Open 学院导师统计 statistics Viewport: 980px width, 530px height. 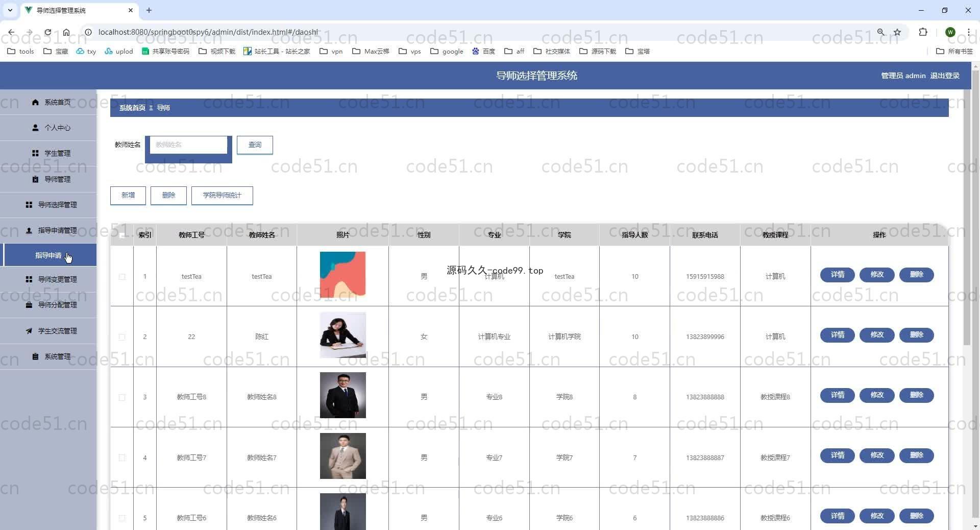coord(222,195)
